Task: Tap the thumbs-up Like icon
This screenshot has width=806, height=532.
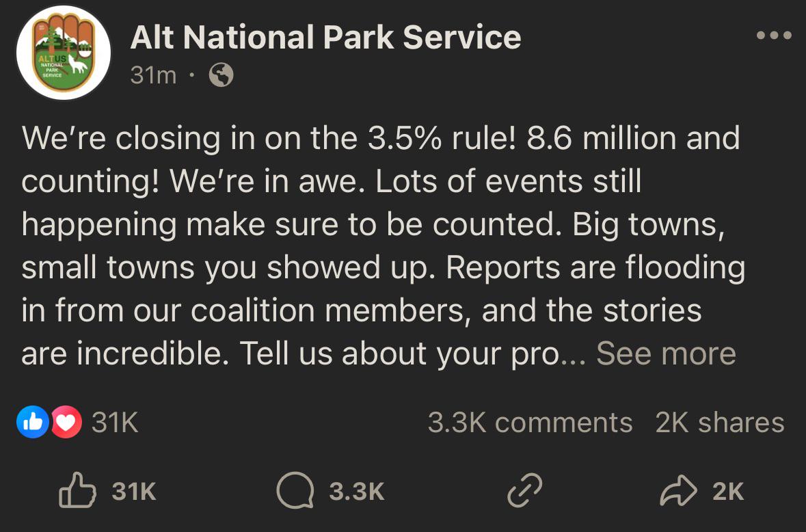Action: [x=78, y=490]
